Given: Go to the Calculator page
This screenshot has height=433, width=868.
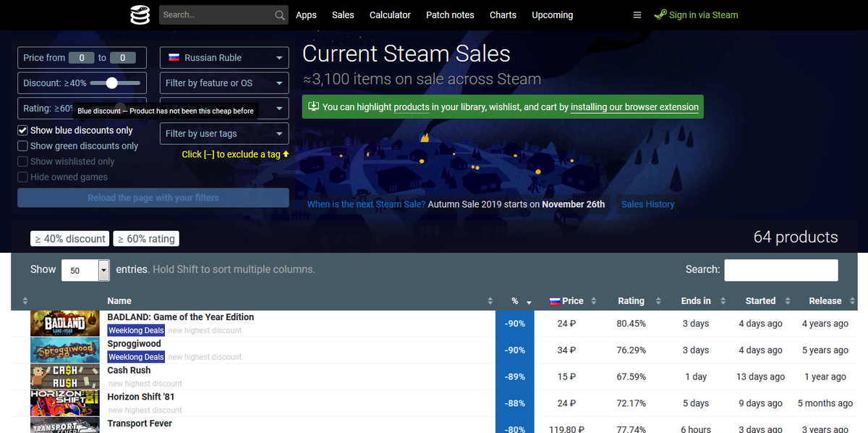Looking at the screenshot, I should point(390,15).
